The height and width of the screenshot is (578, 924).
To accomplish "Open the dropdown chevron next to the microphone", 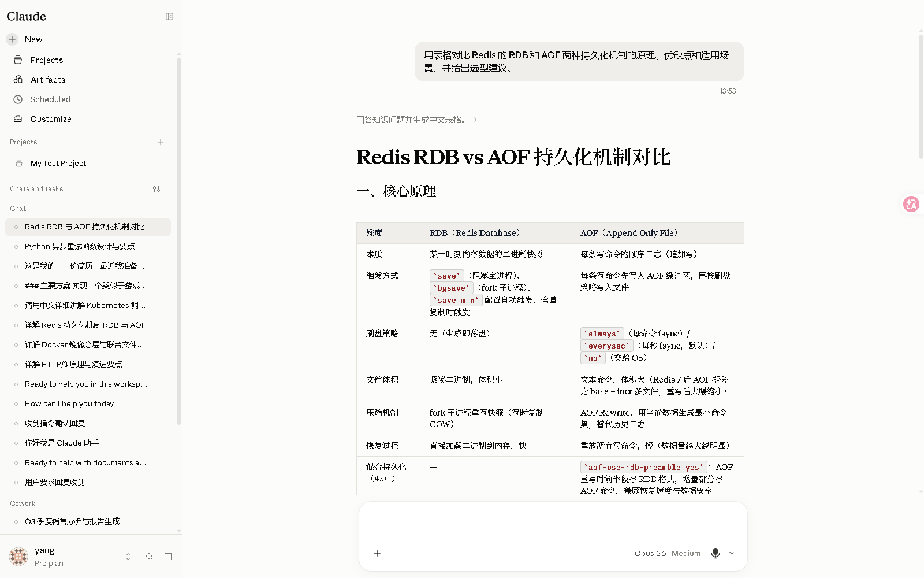I will tap(732, 553).
